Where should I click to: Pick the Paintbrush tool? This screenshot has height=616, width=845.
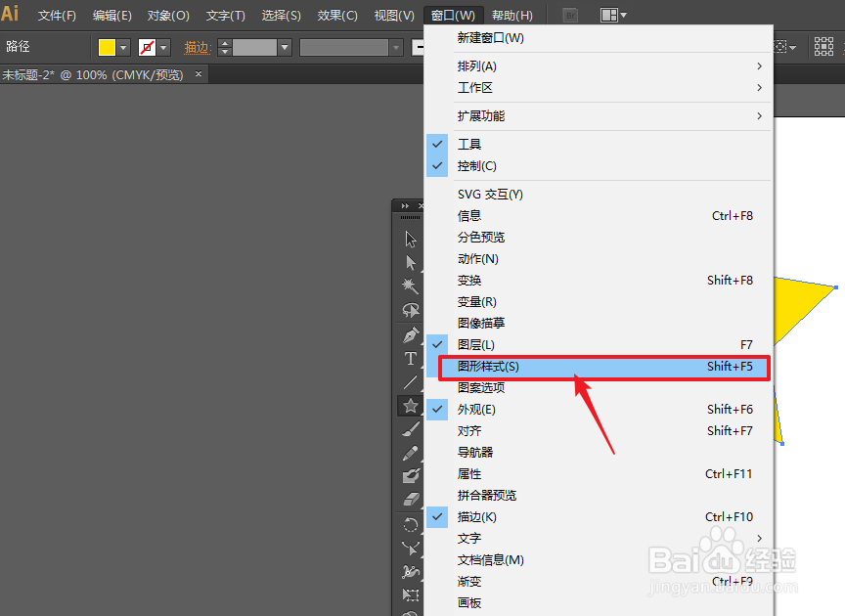click(x=410, y=427)
